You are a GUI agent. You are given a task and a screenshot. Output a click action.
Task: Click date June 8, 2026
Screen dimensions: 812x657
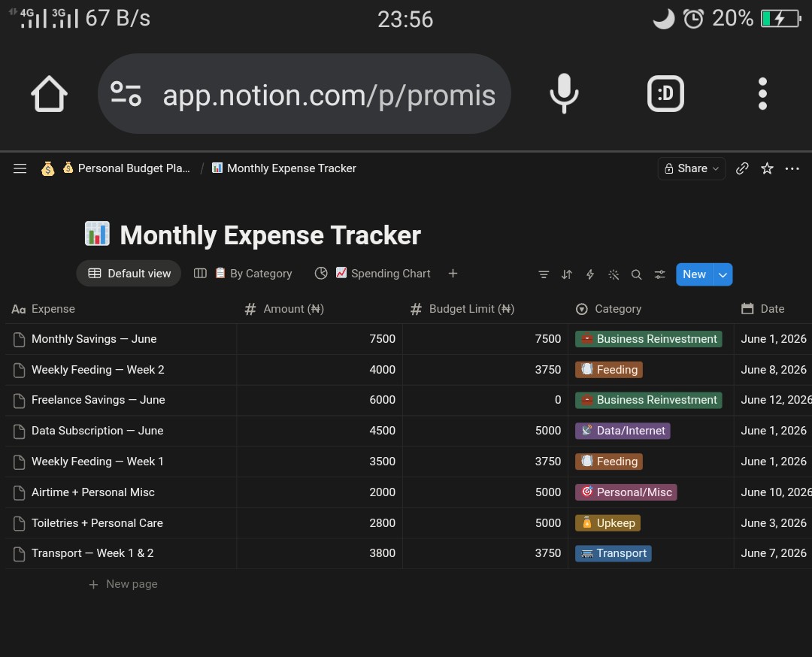pyautogui.click(x=773, y=370)
